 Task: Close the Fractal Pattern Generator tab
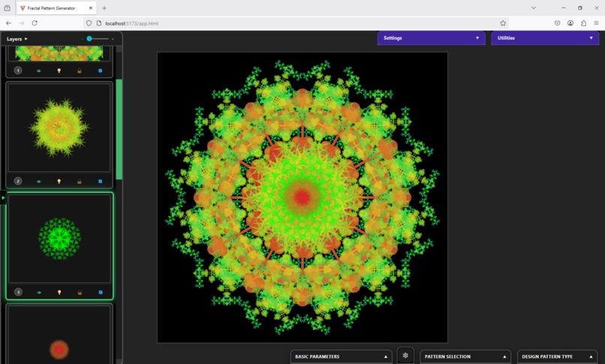point(91,8)
